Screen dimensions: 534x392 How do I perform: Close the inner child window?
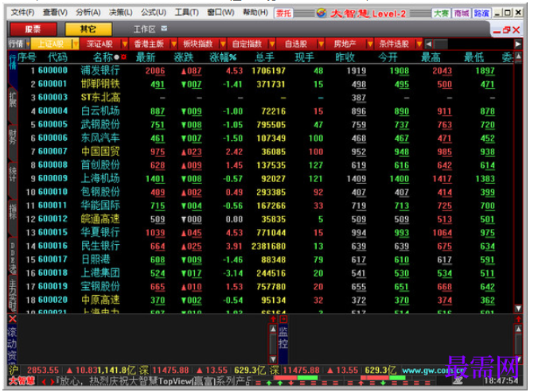(x=516, y=30)
